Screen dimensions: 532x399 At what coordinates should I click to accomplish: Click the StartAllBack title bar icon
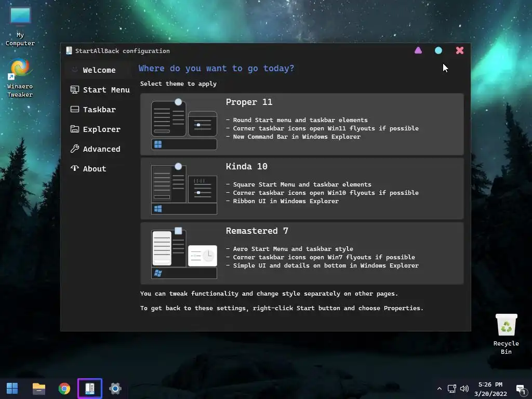click(x=69, y=50)
